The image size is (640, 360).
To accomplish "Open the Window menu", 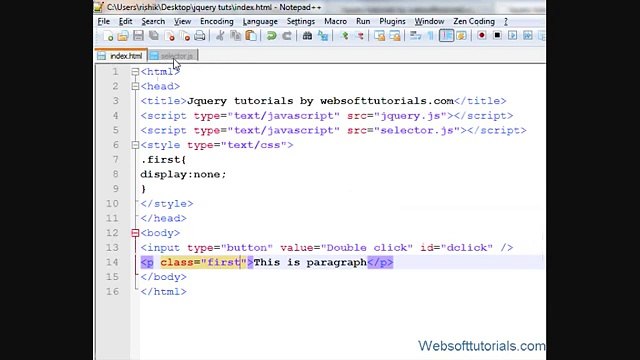I will click(x=429, y=21).
